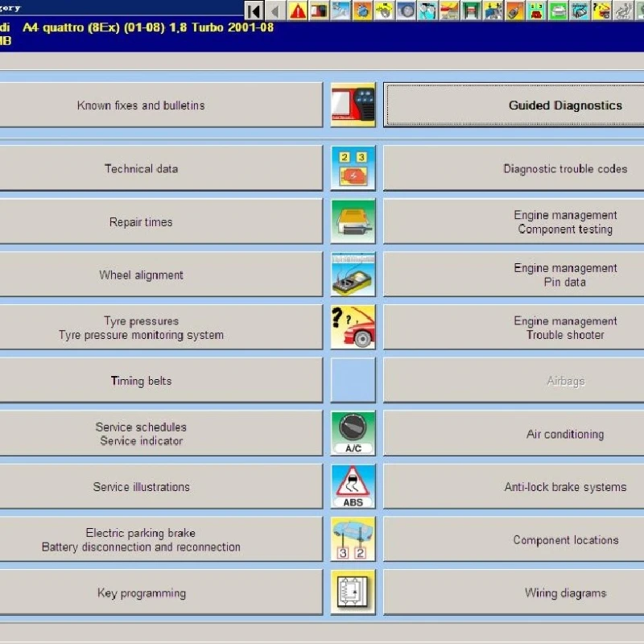Open the pin data multimeter toolbar icon
The width and height of the screenshot is (644, 644).
coord(580,10)
